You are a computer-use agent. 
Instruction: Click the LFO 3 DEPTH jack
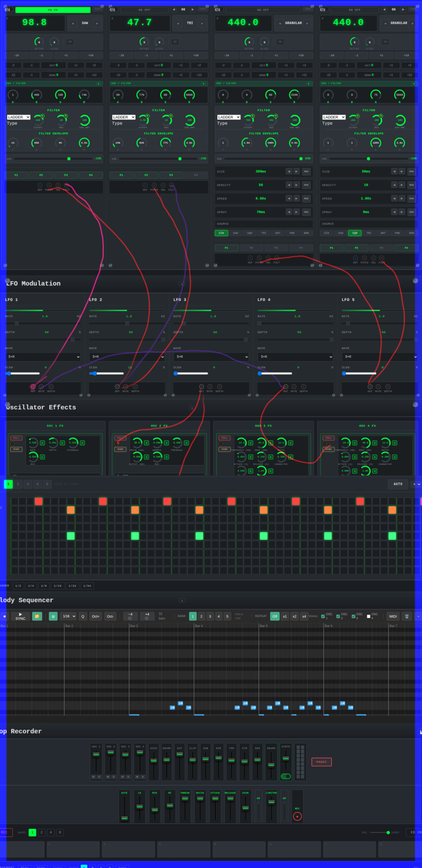219,386
